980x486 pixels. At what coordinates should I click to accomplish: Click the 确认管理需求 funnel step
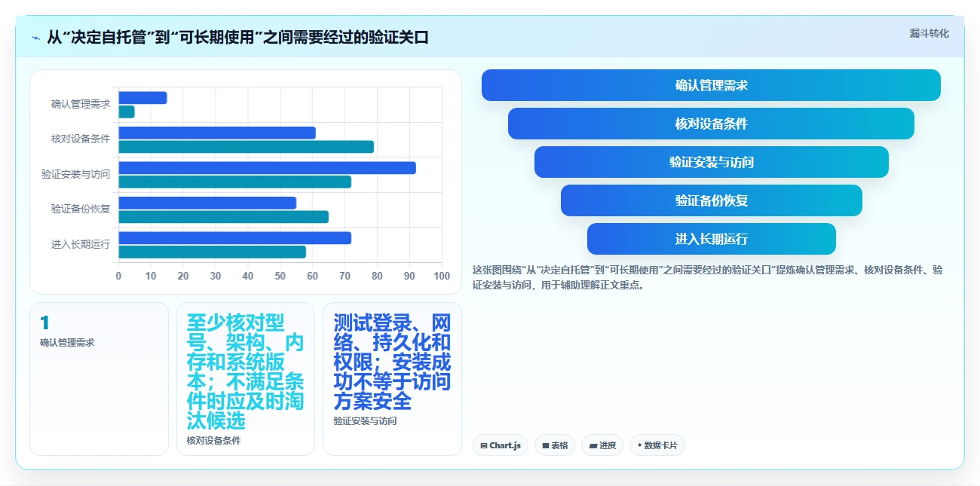point(711,85)
